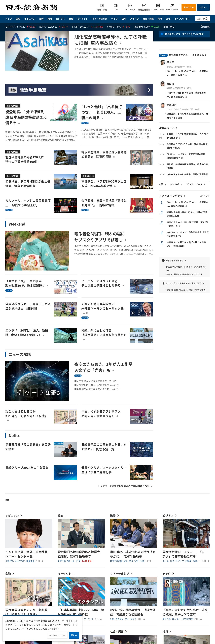
Task: Open 旭化成が高精度半導体 headline
Action: point(110,40)
